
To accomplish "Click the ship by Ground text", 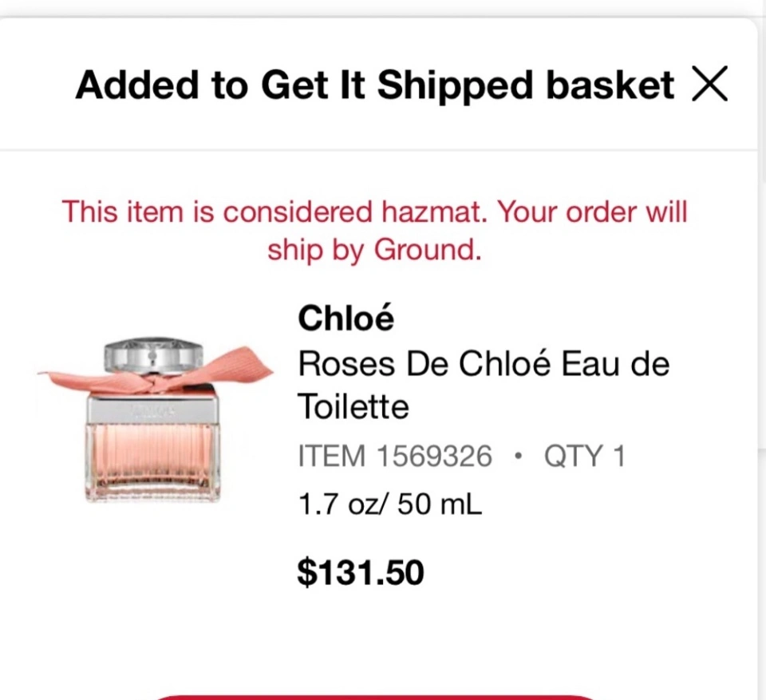I will pos(375,250).
